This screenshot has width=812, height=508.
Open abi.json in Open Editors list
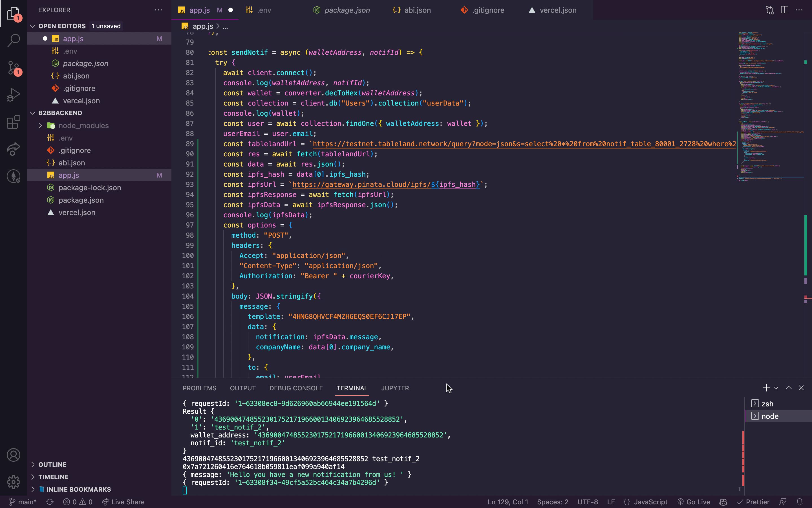tap(99, 76)
